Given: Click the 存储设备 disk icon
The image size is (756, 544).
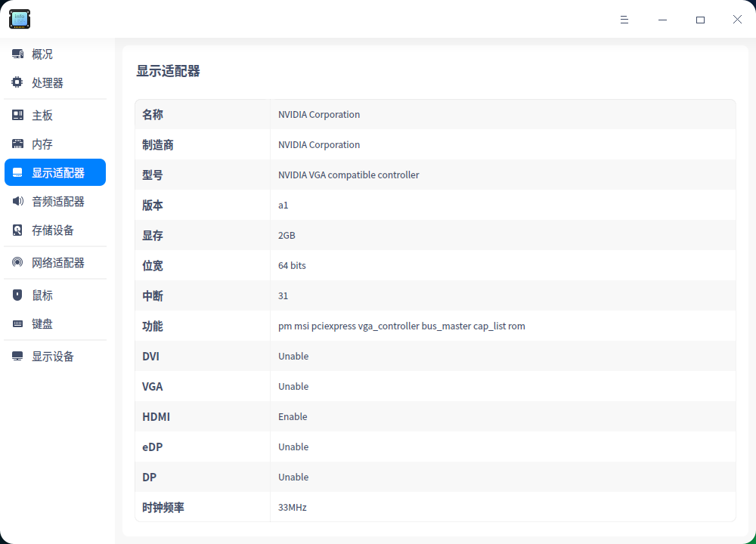Looking at the screenshot, I should click(18, 230).
